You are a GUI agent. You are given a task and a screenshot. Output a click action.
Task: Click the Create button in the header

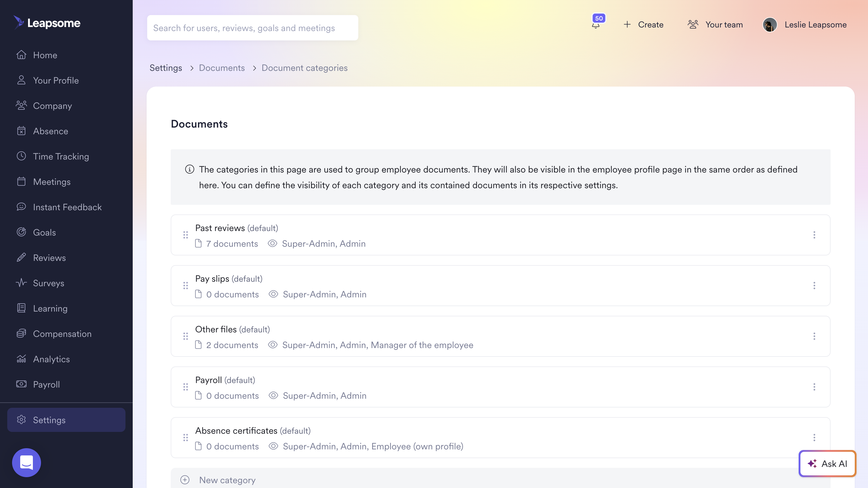[644, 25]
